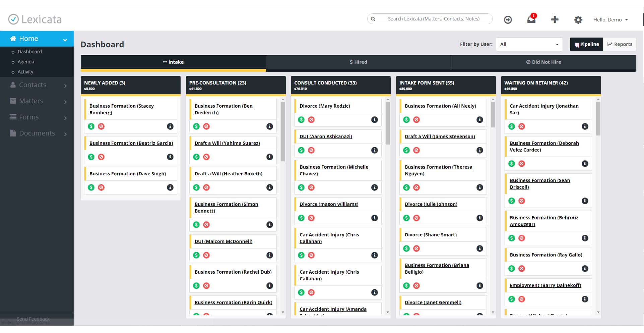
Task: Mark Julie Johnson divorce as not hired
Action: click(416, 218)
